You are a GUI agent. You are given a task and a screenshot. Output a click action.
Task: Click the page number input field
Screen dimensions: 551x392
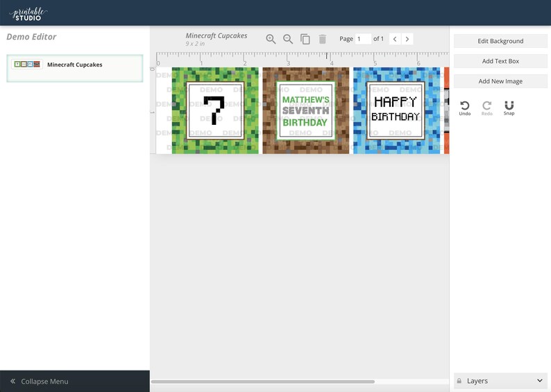click(363, 39)
